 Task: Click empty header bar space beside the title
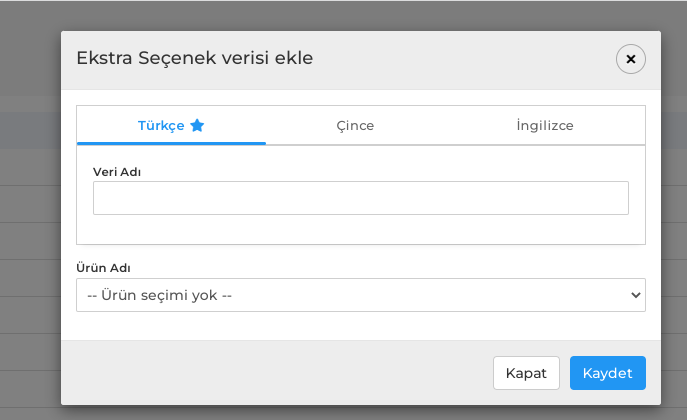[464, 59]
